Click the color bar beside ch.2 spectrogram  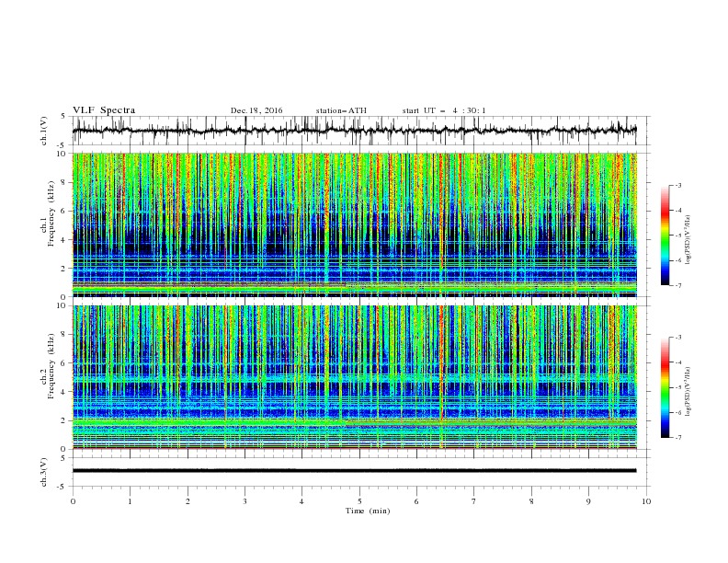click(665, 387)
